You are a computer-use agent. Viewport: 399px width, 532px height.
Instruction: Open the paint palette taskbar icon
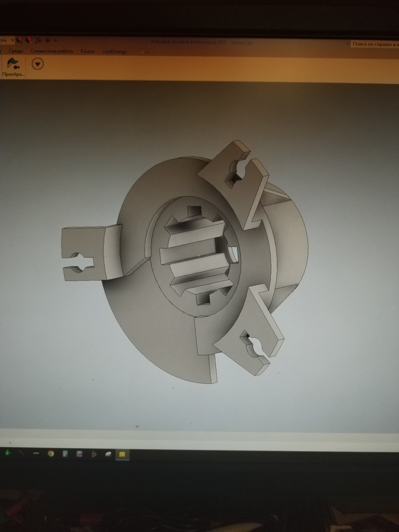click(x=108, y=454)
